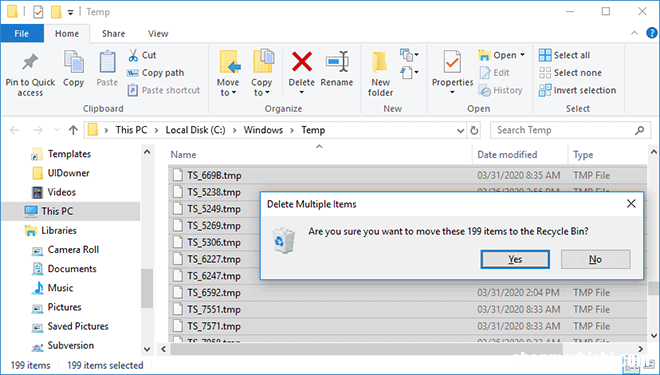Click the Copy icon in Clipboard group
The width and height of the screenshot is (660, 375).
pyautogui.click(x=74, y=62)
